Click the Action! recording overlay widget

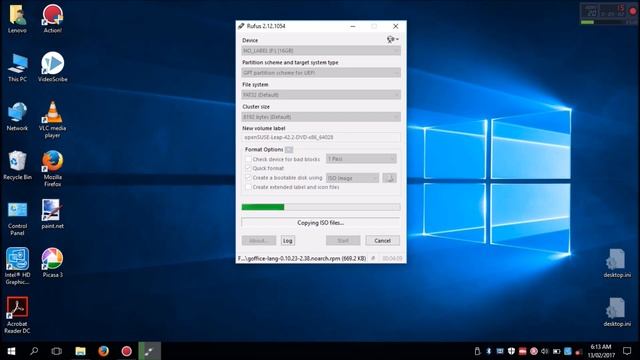click(x=608, y=13)
